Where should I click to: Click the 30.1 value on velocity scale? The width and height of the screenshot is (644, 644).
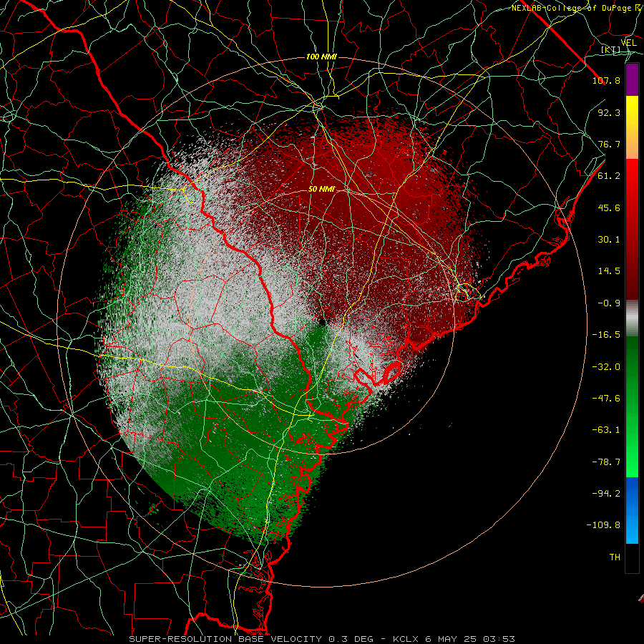click(x=609, y=240)
